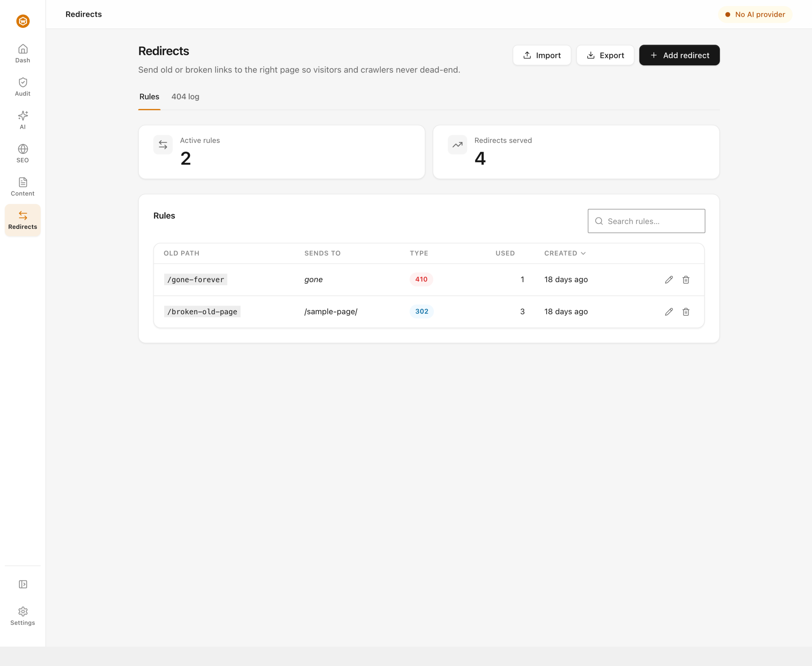Click the /broken-old-page path cell

coord(202,312)
